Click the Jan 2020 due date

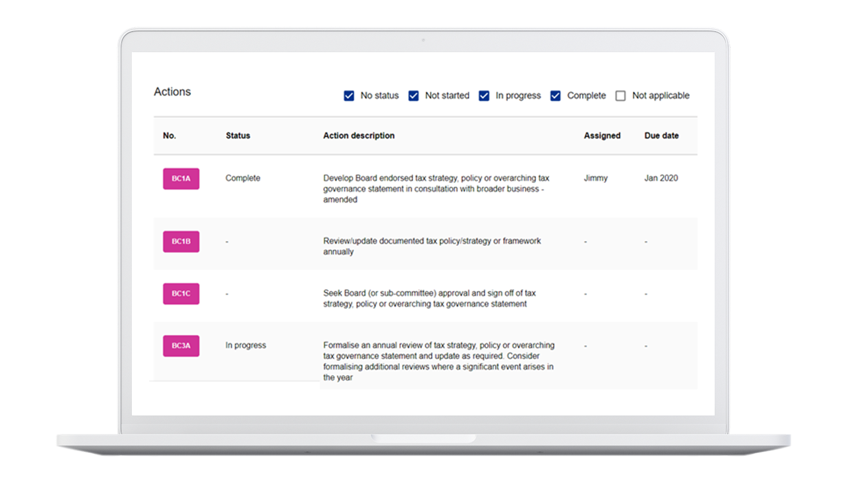661,179
